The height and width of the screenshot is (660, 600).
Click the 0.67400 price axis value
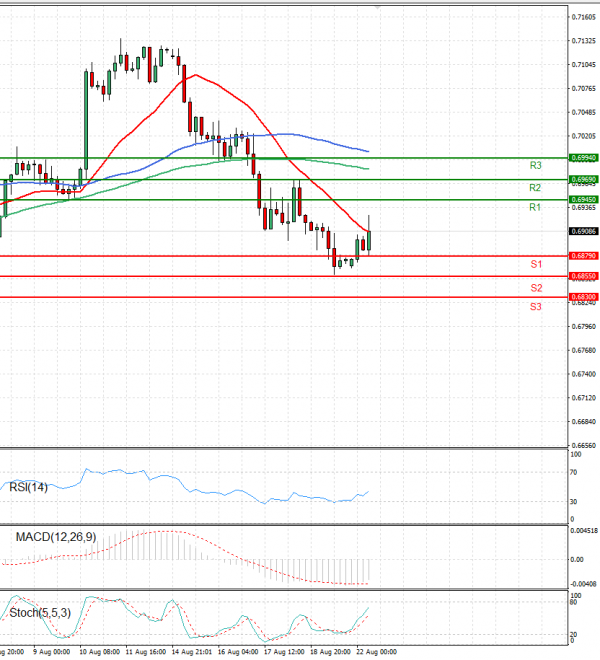coord(584,374)
